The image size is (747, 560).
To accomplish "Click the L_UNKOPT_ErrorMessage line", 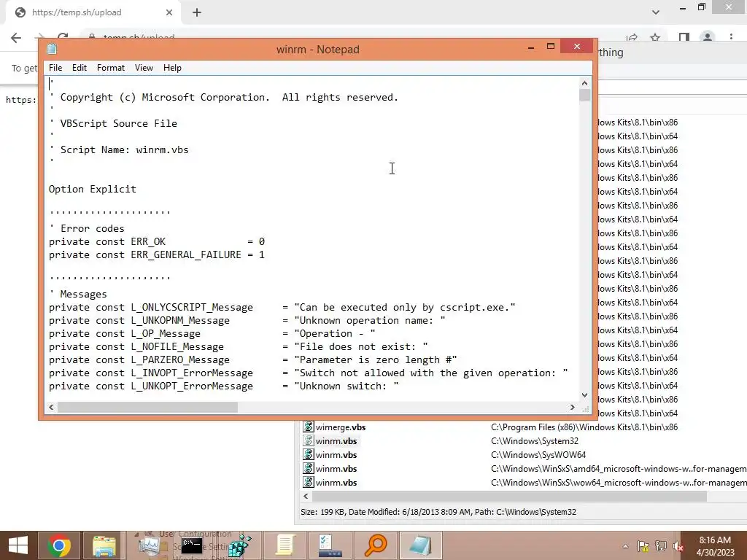I will tap(223, 386).
